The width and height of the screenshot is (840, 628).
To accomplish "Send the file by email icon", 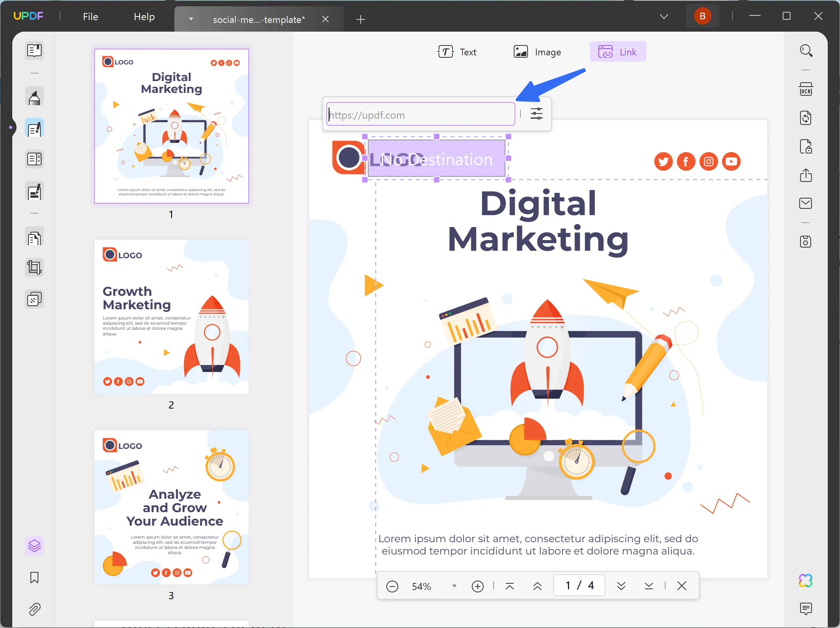I will click(x=806, y=203).
